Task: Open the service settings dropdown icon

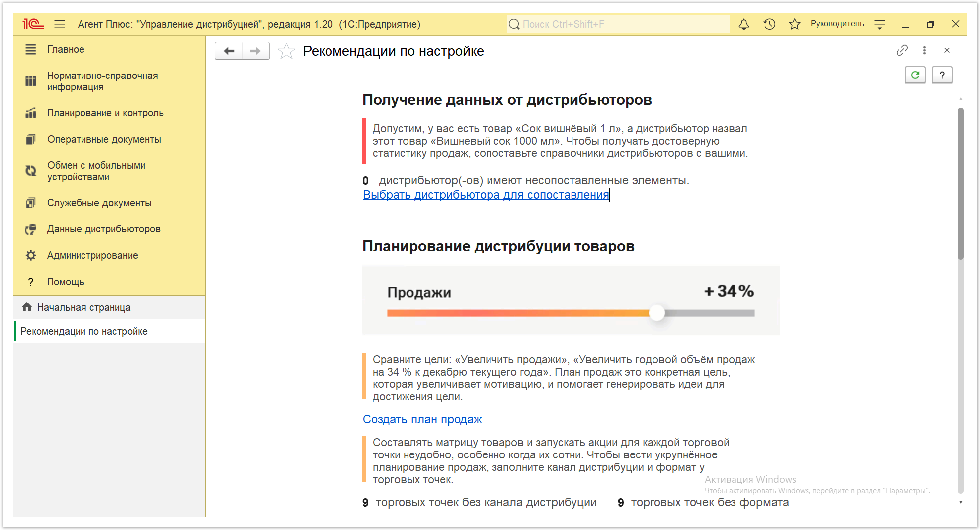Action: tap(880, 24)
